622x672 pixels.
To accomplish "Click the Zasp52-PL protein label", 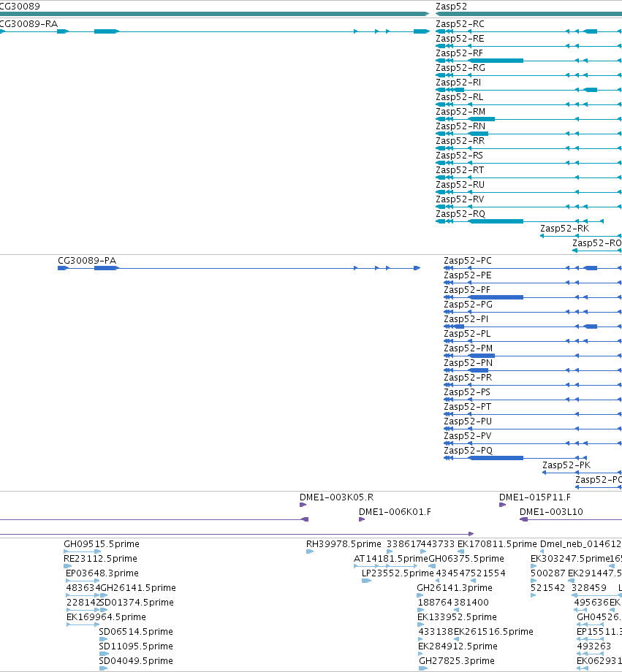I will pyautogui.click(x=467, y=333).
